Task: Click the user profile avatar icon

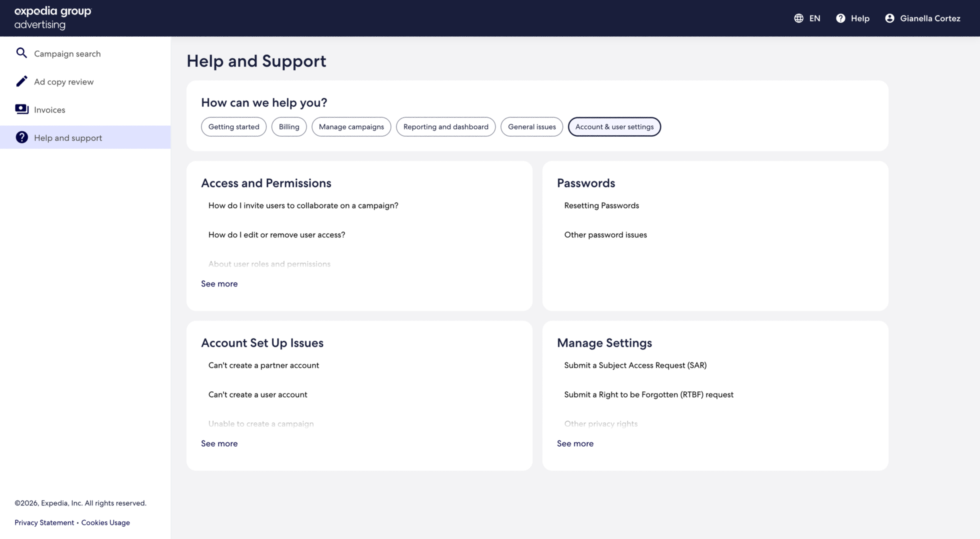Action: coord(889,18)
